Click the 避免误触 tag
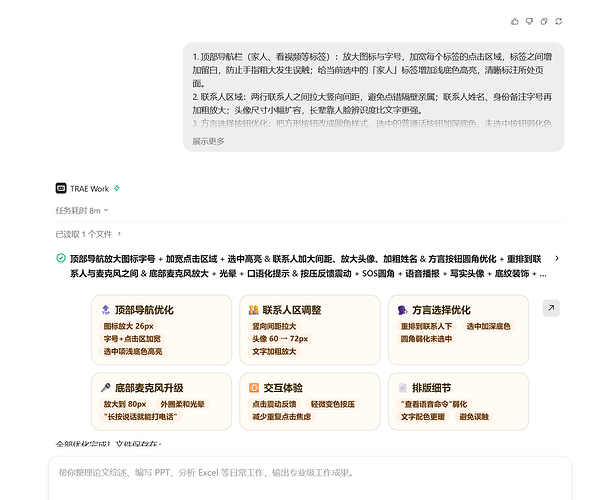Image resolution: width=614 pixels, height=500 pixels. pos(474,417)
